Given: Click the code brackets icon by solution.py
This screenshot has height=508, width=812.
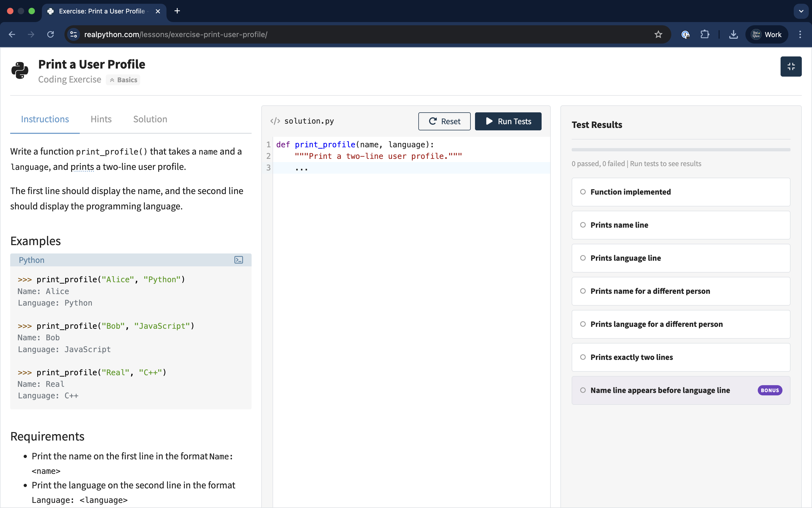Looking at the screenshot, I should click(275, 121).
